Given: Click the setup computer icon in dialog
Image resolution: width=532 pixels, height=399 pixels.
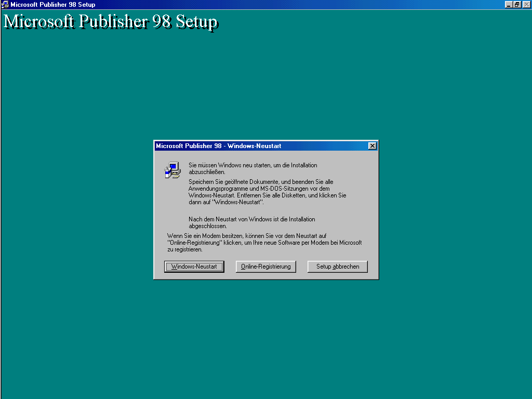Looking at the screenshot, I should 172,170.
